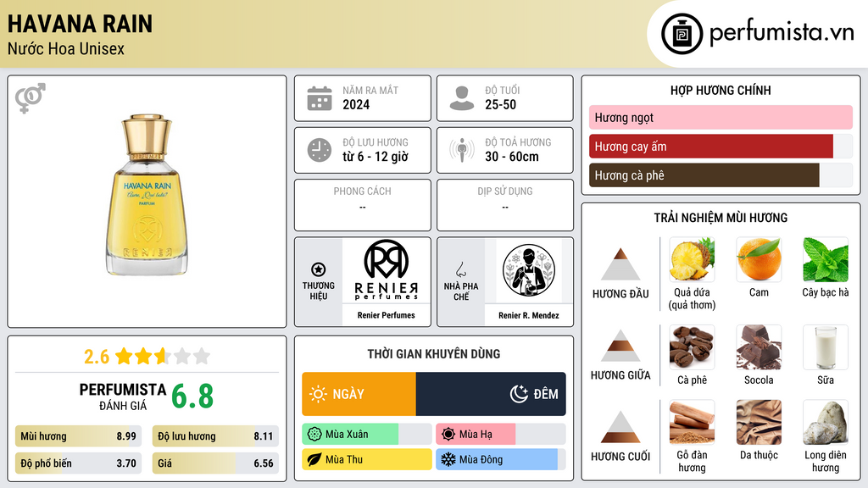Viewport: 868px width, 488px height.
Task: Click the Hương cuối pyramid icon
Action: 620,427
